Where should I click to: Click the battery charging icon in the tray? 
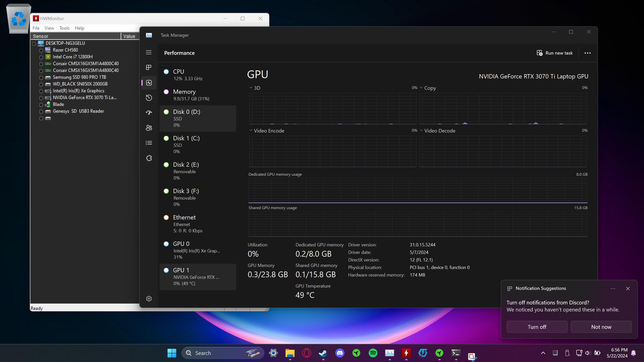pos(597,353)
